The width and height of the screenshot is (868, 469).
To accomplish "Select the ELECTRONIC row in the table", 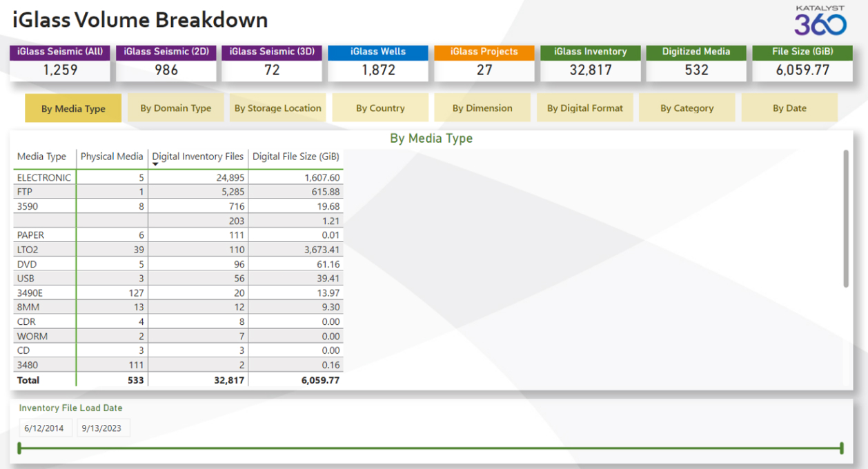I will point(44,178).
